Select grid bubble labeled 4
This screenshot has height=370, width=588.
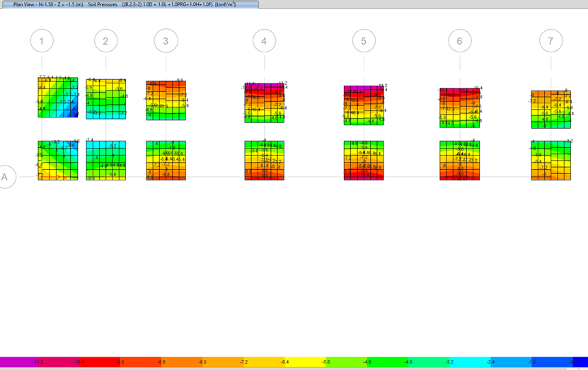264,42
